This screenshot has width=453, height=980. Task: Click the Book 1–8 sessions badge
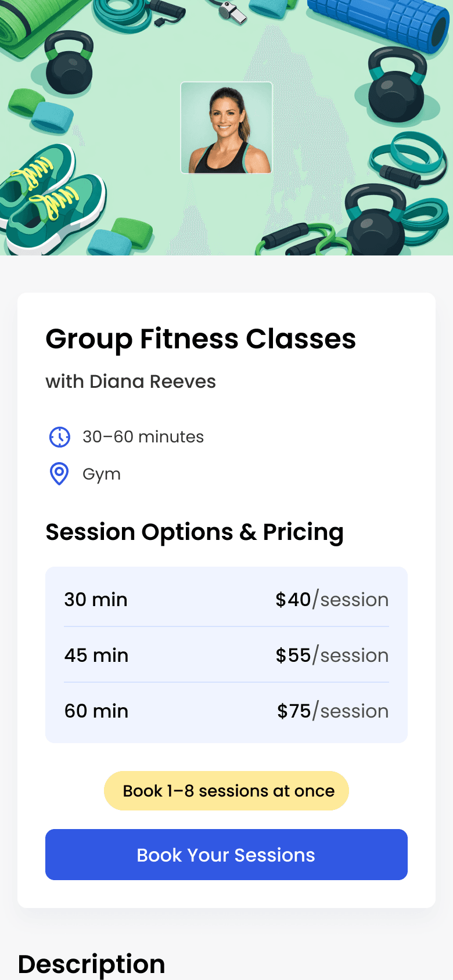(227, 791)
